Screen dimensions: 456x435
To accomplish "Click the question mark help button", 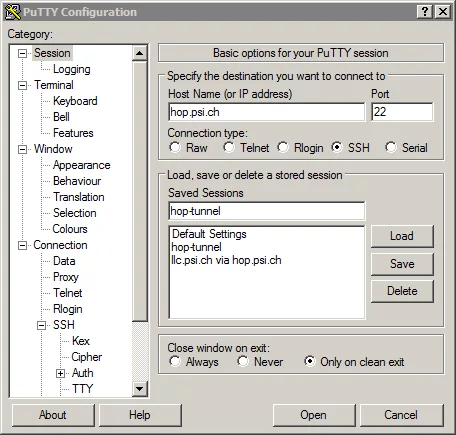I will click(425, 12).
